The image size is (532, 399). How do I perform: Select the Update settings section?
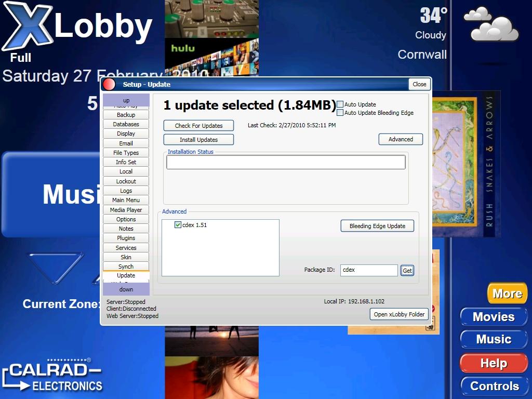tap(126, 275)
